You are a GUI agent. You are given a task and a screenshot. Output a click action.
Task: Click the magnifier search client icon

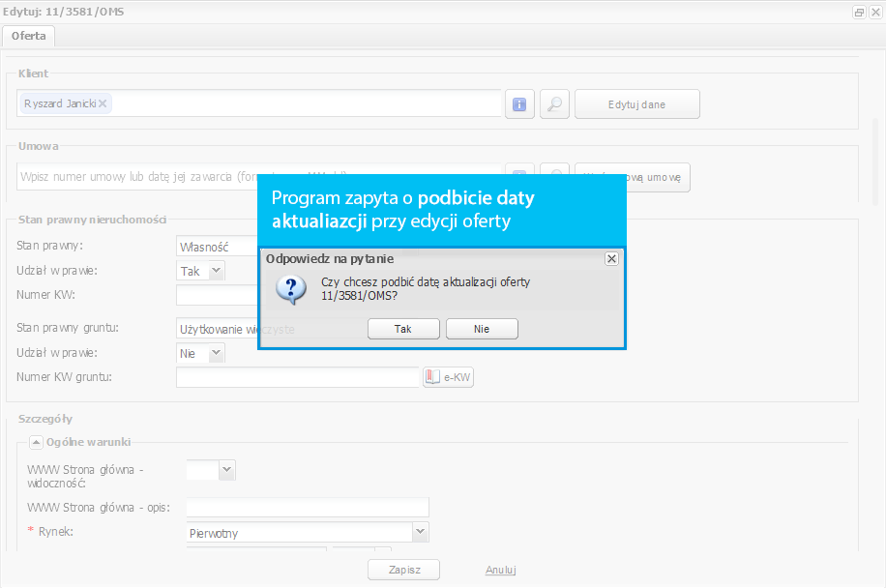pos(554,103)
